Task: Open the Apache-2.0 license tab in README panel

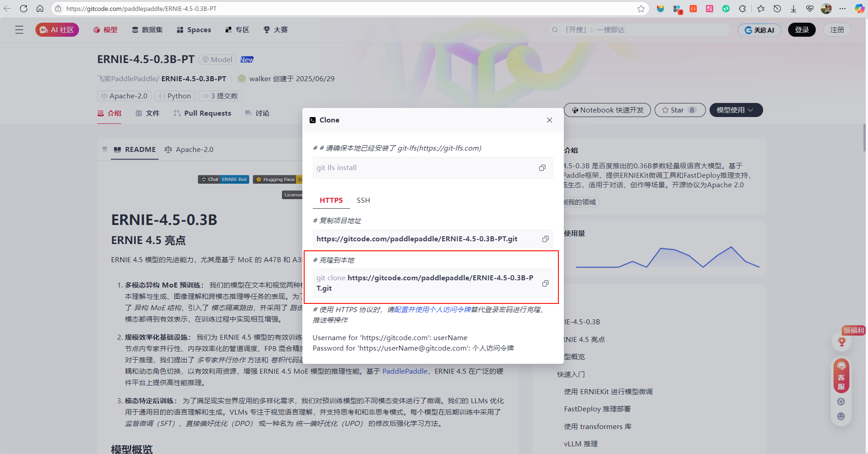Action: (189, 150)
